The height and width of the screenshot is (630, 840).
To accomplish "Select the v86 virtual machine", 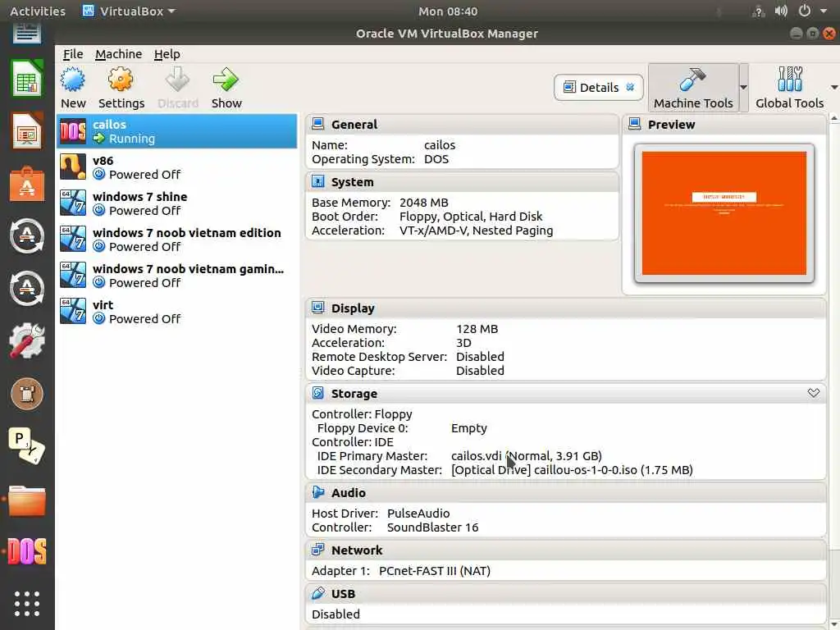I will click(177, 167).
